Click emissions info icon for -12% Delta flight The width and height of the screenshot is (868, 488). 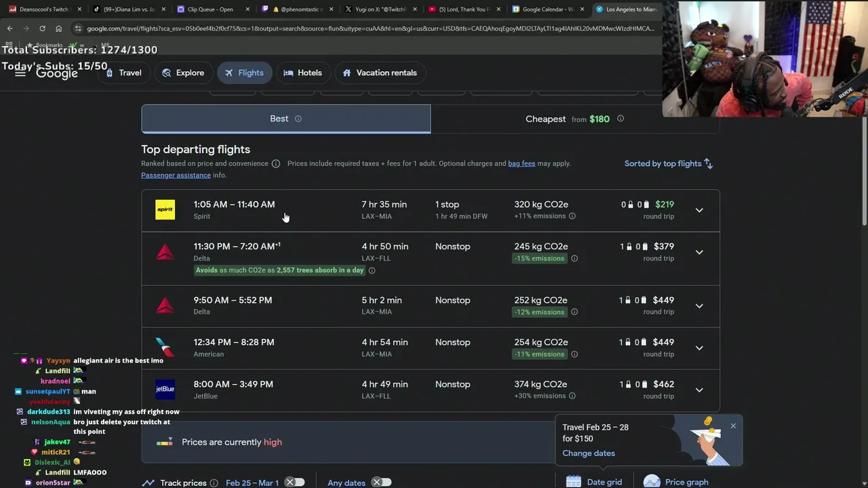(x=574, y=312)
